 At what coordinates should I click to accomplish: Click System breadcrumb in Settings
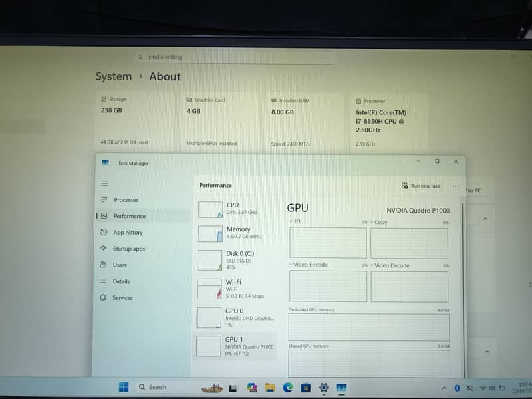113,76
